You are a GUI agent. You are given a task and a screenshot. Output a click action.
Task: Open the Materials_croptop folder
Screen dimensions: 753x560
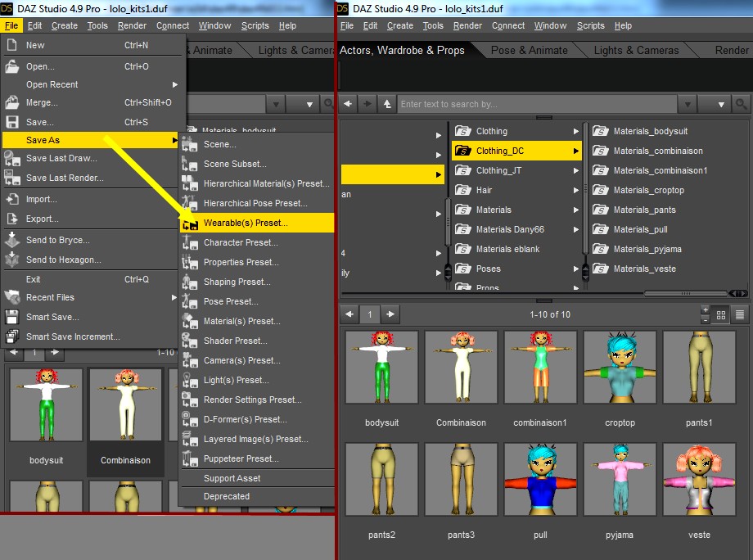(x=649, y=190)
